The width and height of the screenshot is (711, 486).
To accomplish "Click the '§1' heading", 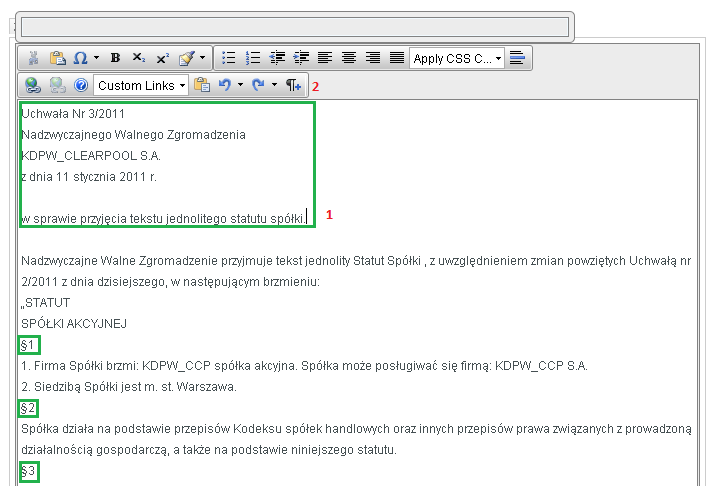I will coord(28,345).
